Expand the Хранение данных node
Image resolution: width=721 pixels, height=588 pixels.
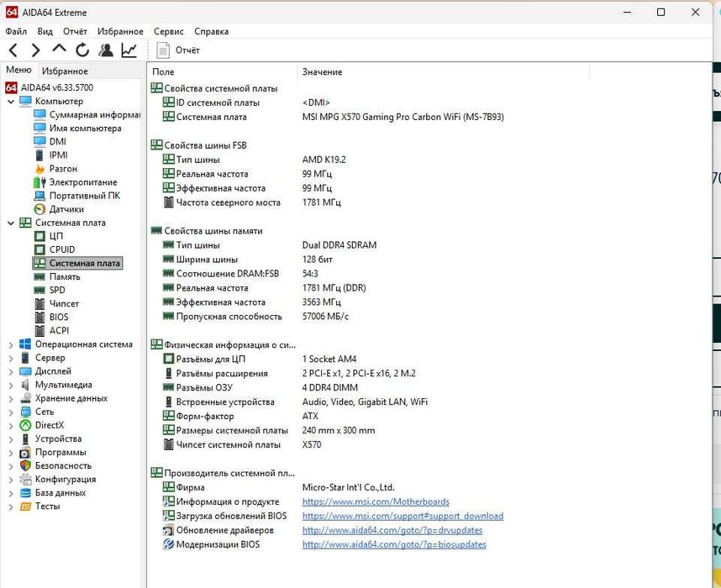(11, 398)
